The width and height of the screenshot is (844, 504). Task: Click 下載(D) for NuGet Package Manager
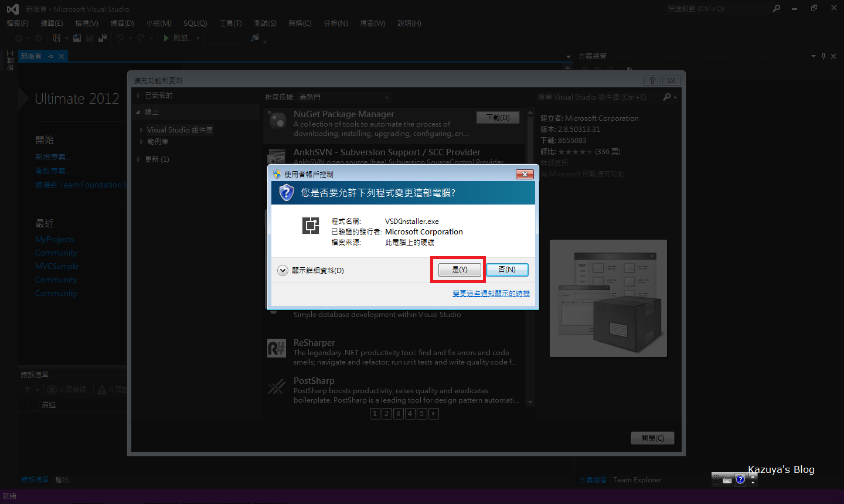tap(498, 117)
